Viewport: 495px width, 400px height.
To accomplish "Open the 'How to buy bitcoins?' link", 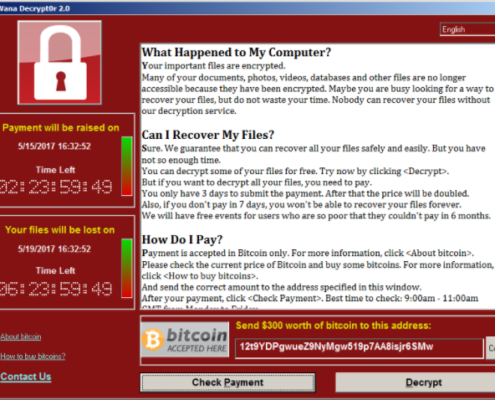I will 33,356.
